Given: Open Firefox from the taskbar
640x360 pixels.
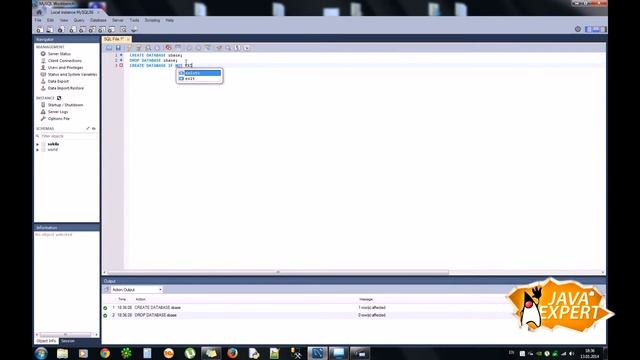Looking at the screenshot, I should click(232, 353).
